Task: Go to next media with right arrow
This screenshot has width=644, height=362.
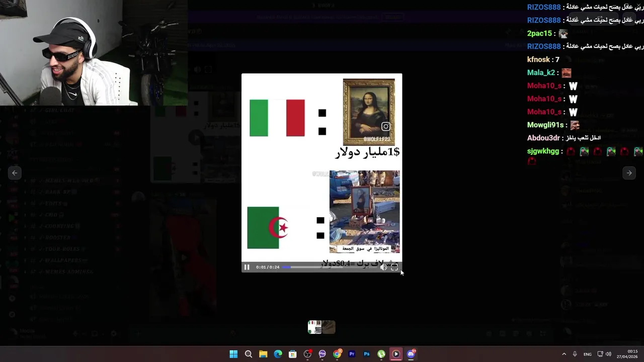Action: pos(629,172)
